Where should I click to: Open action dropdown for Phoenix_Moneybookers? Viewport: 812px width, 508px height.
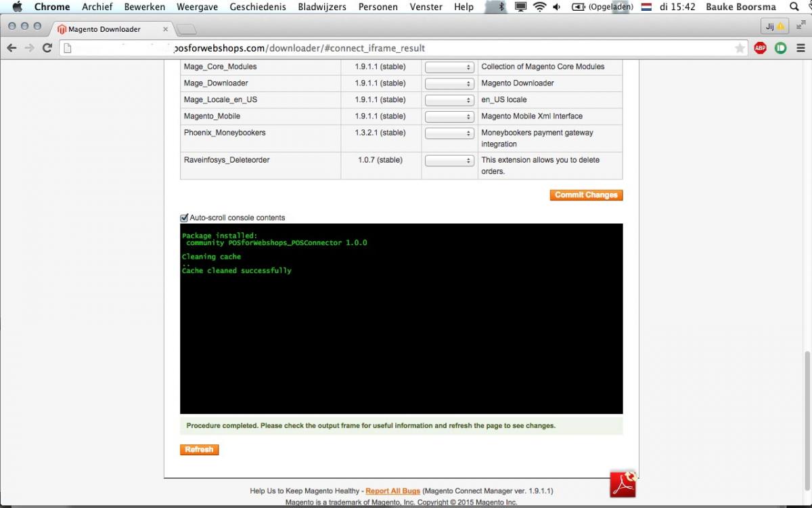(449, 133)
